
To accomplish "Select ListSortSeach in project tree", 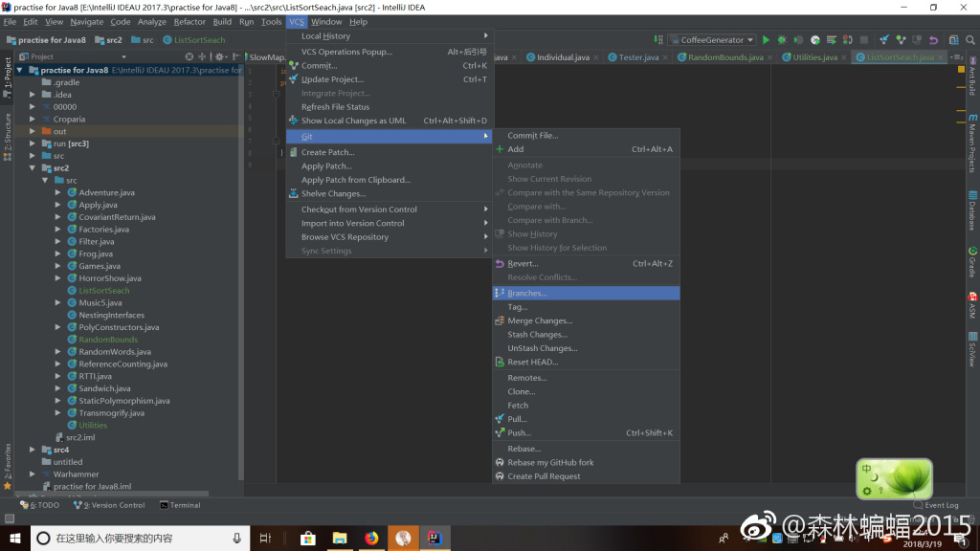I will point(103,291).
